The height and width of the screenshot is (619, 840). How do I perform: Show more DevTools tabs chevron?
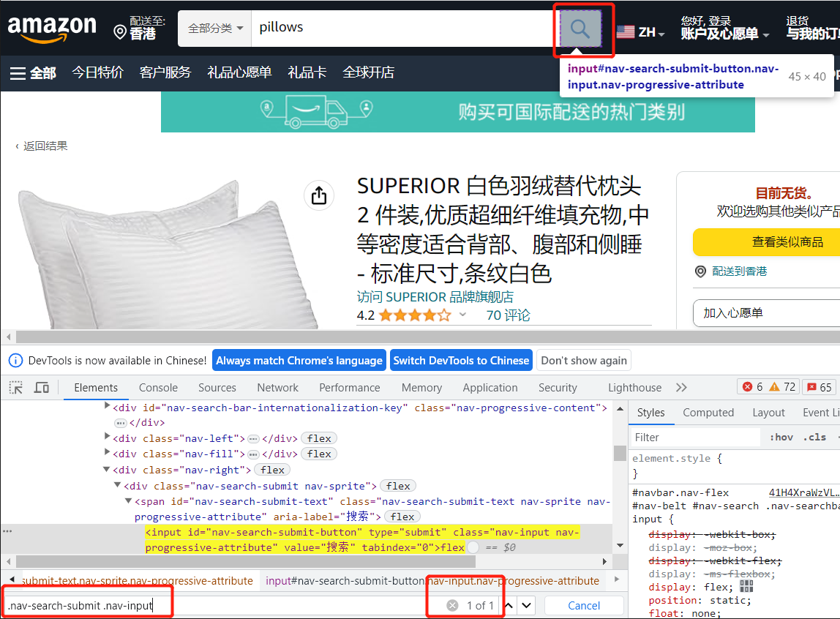coord(681,388)
